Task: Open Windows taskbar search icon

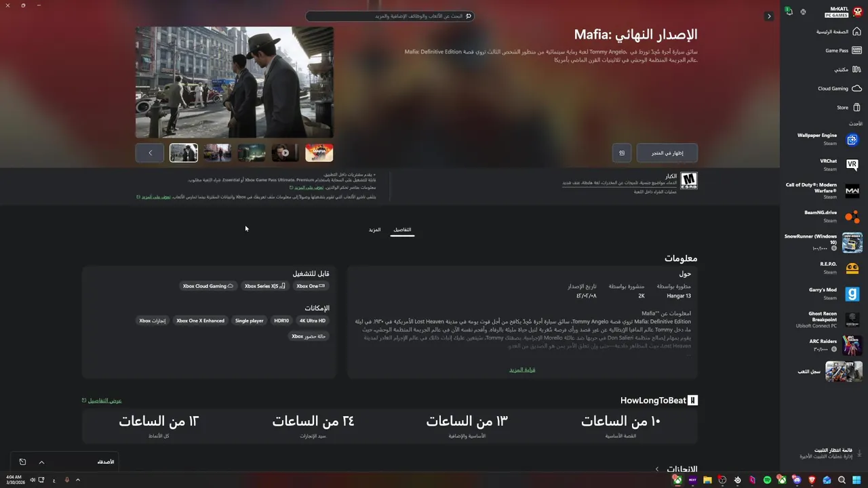Action: 842,480
